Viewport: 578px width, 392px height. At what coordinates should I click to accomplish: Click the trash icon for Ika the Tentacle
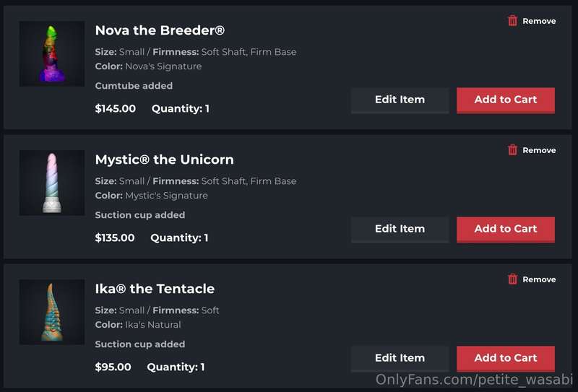pyautogui.click(x=512, y=279)
